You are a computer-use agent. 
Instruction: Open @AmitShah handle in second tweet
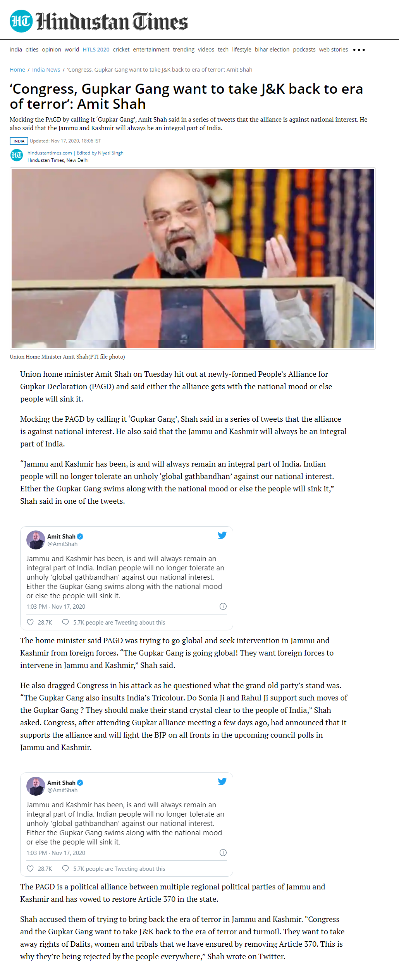click(x=62, y=790)
